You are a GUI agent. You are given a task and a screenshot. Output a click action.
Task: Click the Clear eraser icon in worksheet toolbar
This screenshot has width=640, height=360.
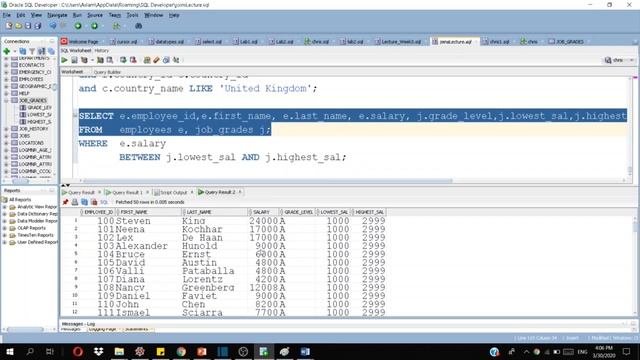point(156,60)
